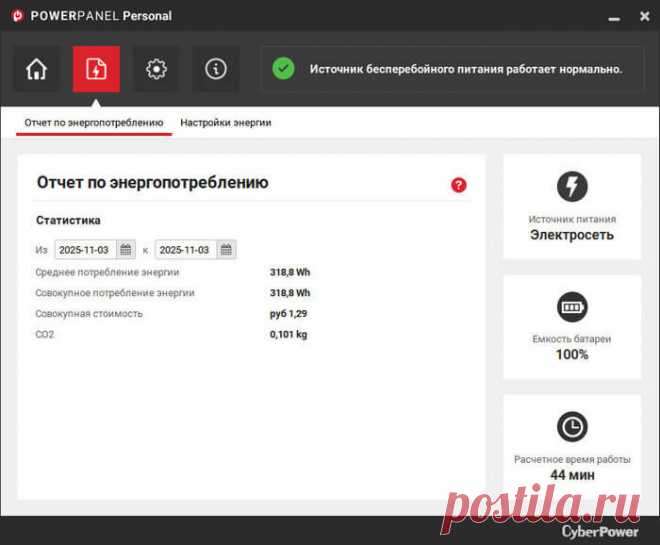Click the Совокупное потребление энергии label

point(115,293)
